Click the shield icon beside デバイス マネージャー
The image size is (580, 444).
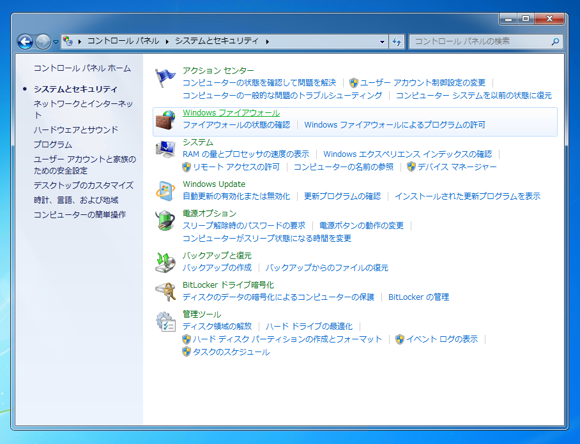point(411,167)
